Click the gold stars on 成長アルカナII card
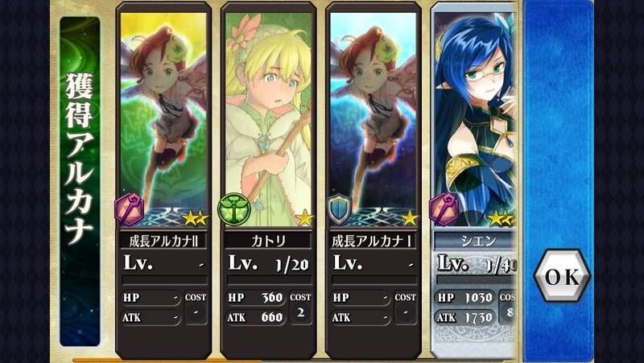This screenshot has width=644, height=363. click(196, 218)
